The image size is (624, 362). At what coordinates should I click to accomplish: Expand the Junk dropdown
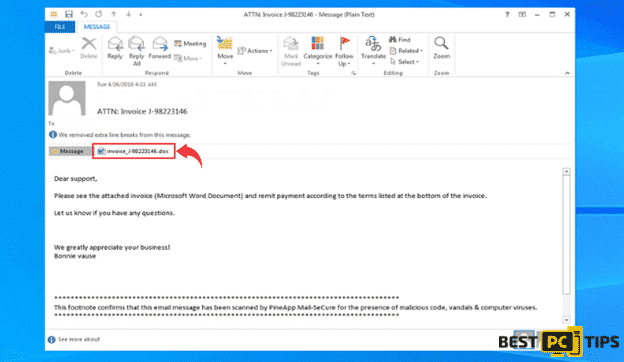[x=62, y=51]
